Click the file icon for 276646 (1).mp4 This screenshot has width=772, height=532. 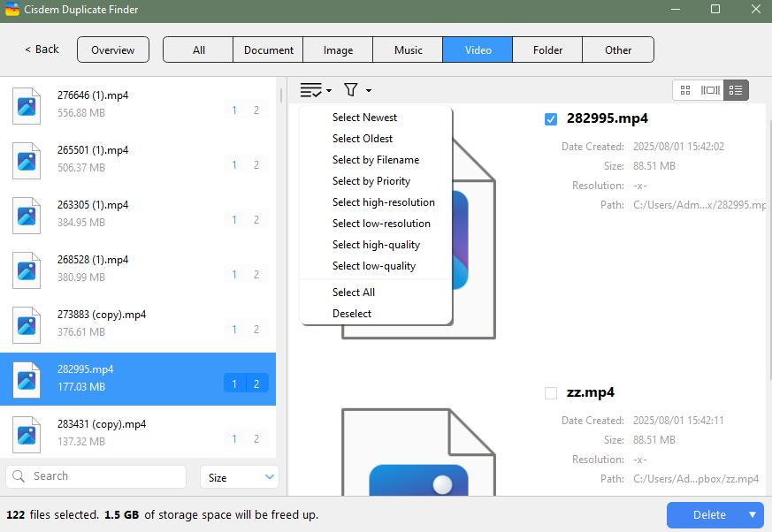27,105
